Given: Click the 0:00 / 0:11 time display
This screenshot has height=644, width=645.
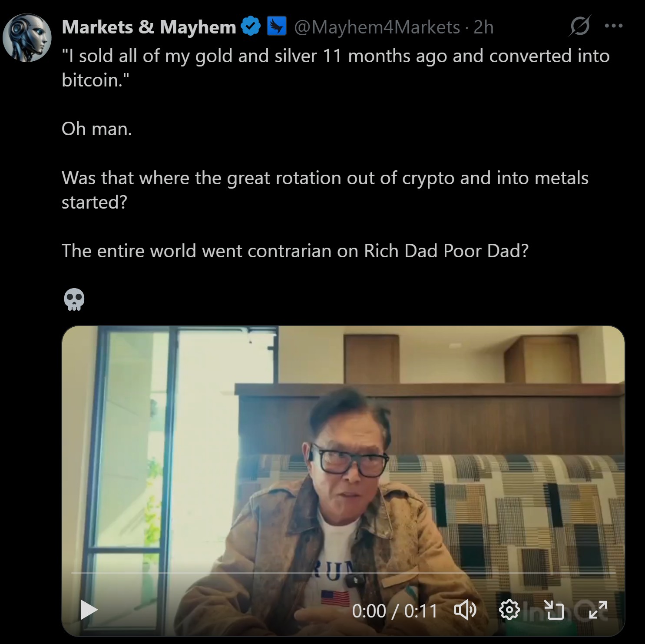Looking at the screenshot, I should coord(394,611).
